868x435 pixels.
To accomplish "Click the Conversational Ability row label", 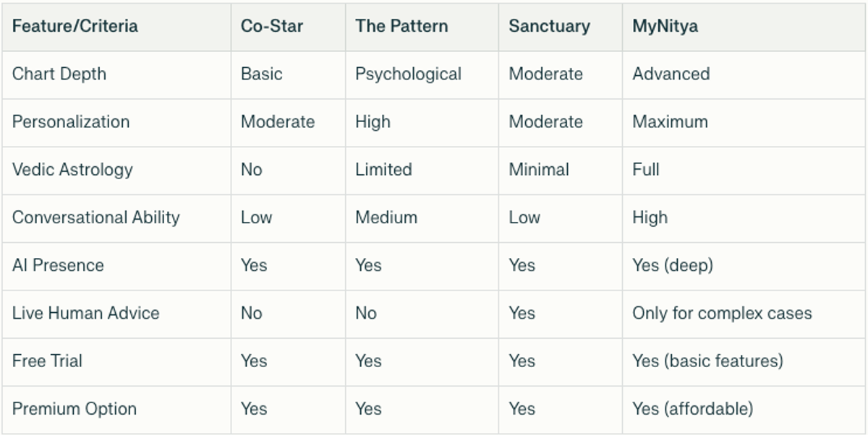I will tap(96, 217).
